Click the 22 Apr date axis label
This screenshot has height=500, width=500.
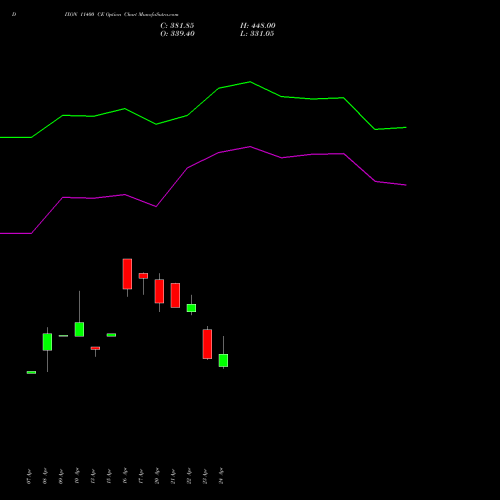[x=189, y=476]
